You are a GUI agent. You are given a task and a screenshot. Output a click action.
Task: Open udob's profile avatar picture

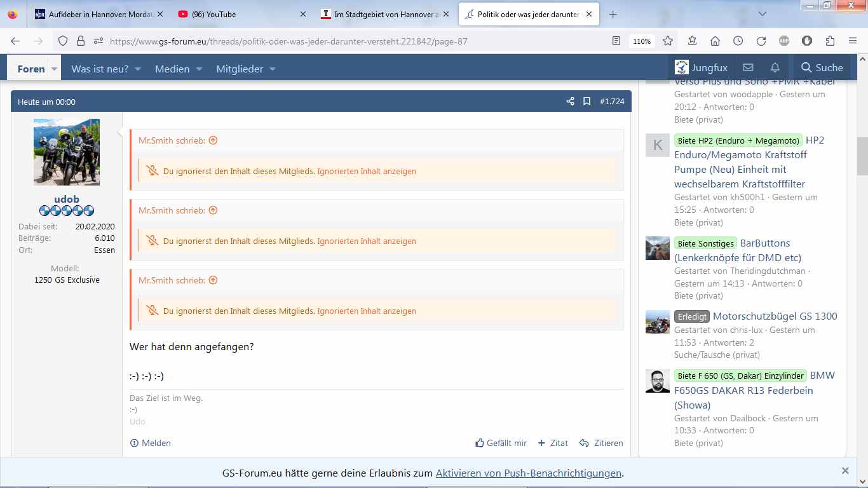[x=67, y=152]
